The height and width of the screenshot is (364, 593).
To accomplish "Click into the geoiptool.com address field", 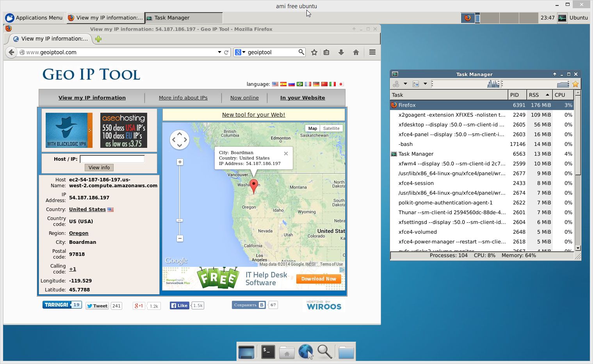I will (121, 52).
